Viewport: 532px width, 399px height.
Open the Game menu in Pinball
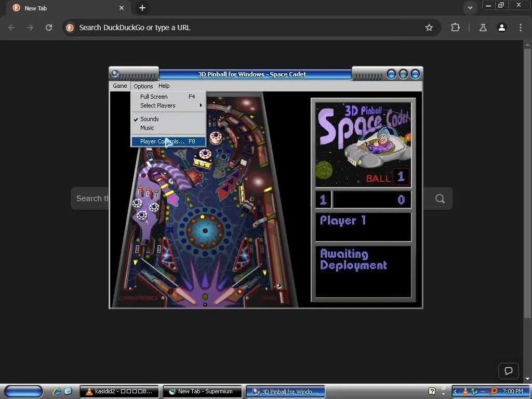coord(120,86)
